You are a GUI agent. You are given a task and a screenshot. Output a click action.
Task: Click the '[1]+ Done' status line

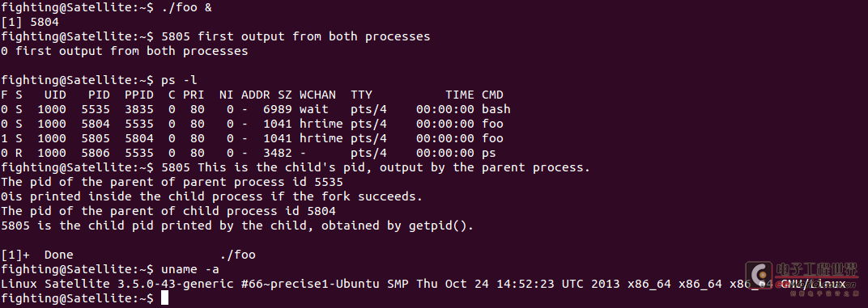click(129, 255)
